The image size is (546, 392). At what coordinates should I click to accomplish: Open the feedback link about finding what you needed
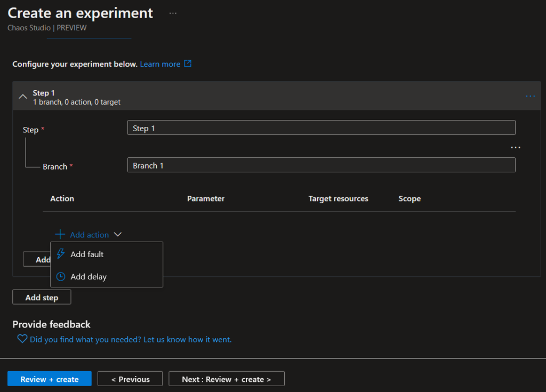tap(131, 339)
